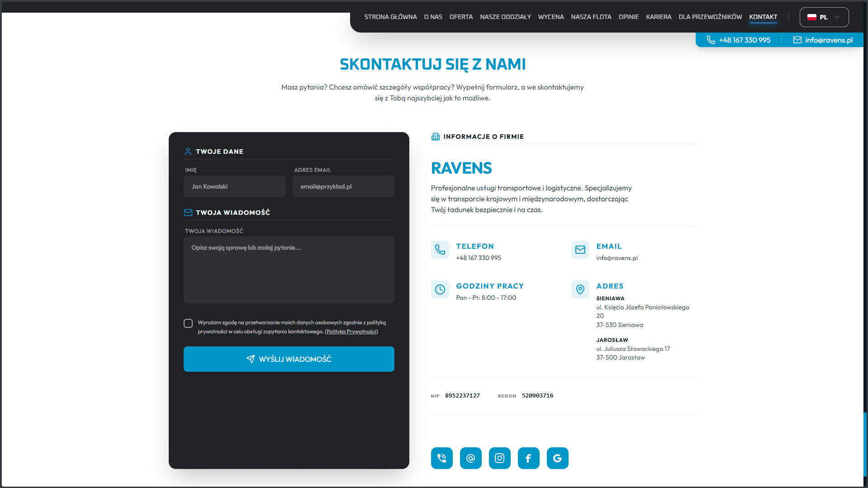Focus the Adres Email input field
This screenshot has width=868, height=488.
(x=343, y=186)
